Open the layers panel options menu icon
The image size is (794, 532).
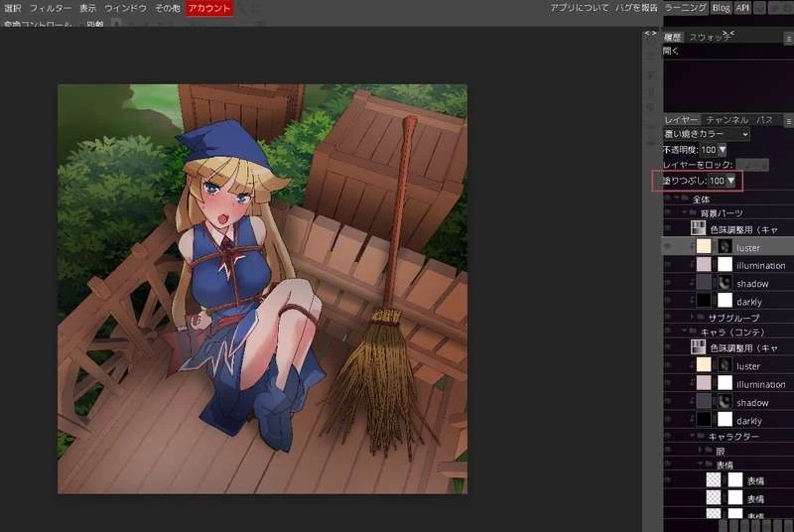[788, 121]
